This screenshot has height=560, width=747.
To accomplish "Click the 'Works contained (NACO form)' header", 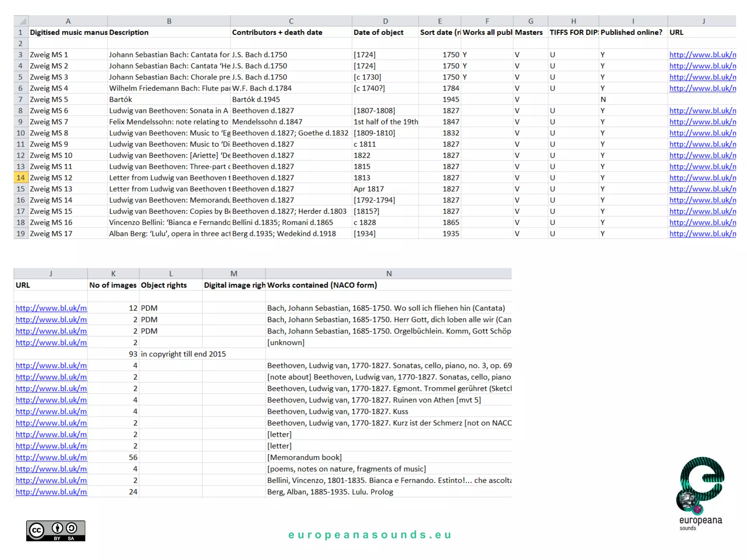I will 322,285.
